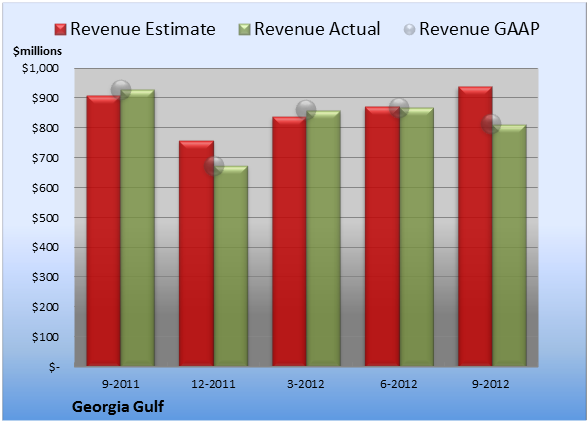
Task: Select the 'Revenue Estimate' legend label
Action: point(143,29)
